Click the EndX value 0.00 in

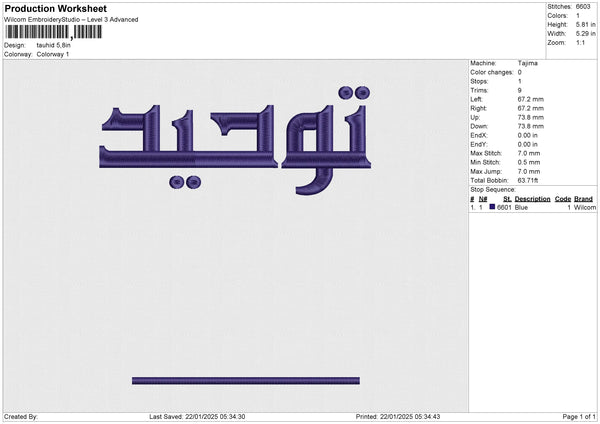point(528,135)
